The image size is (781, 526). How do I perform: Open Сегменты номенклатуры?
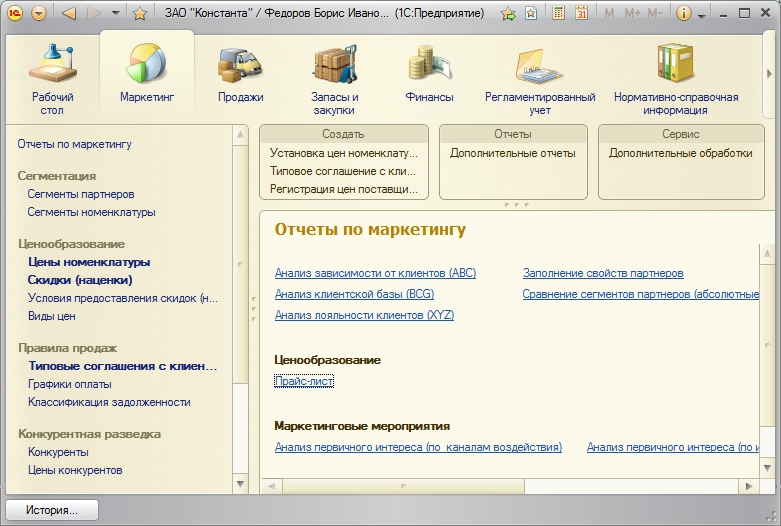[x=91, y=212]
